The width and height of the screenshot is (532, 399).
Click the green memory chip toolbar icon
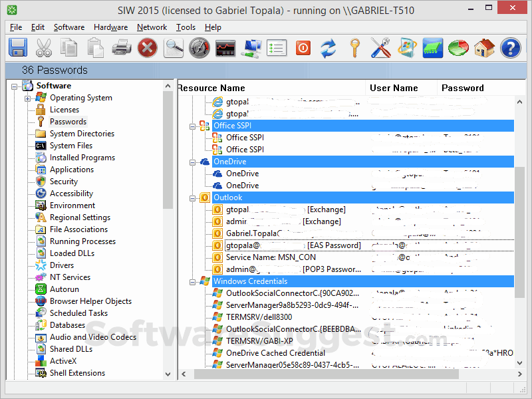[433, 48]
